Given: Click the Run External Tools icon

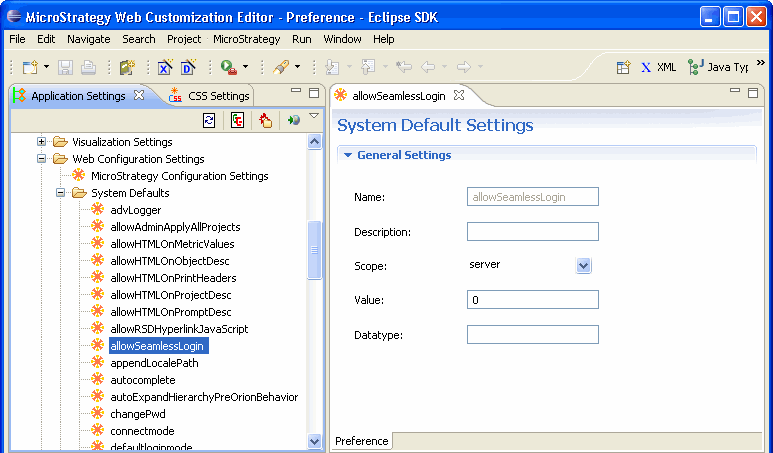Looking at the screenshot, I should tap(229, 67).
